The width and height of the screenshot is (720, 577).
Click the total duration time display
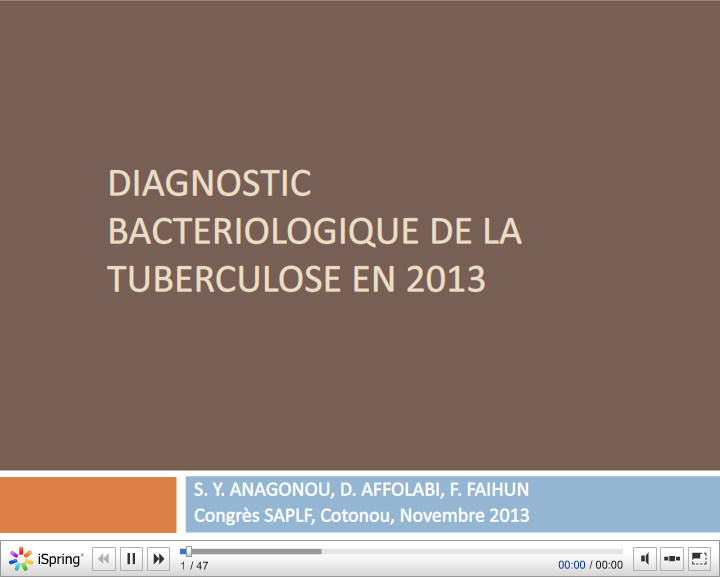click(x=609, y=565)
